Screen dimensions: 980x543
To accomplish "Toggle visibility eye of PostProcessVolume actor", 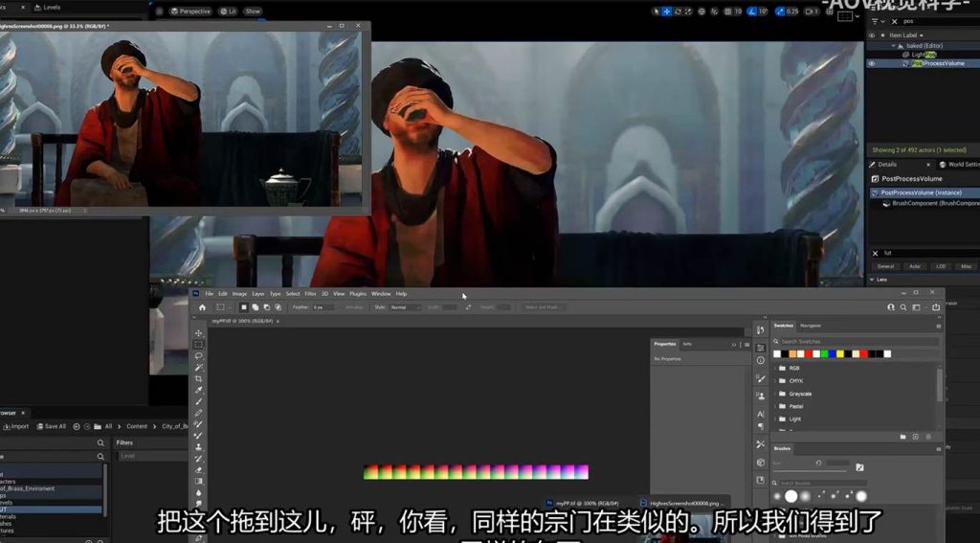I will point(871,63).
